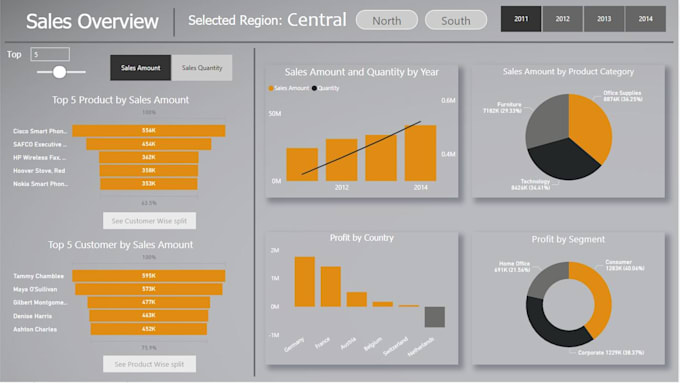This screenshot has height=383, width=680.
Task: Select the Tammy Chamblee 595K bar
Action: click(149, 275)
